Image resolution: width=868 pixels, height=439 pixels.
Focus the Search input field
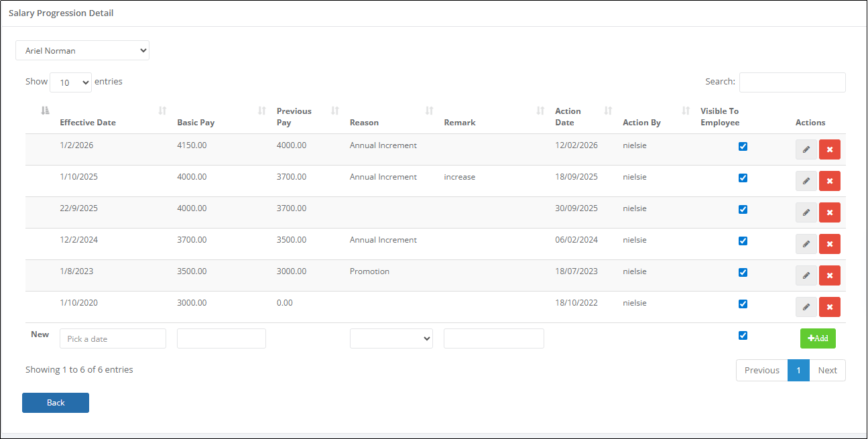pos(792,82)
